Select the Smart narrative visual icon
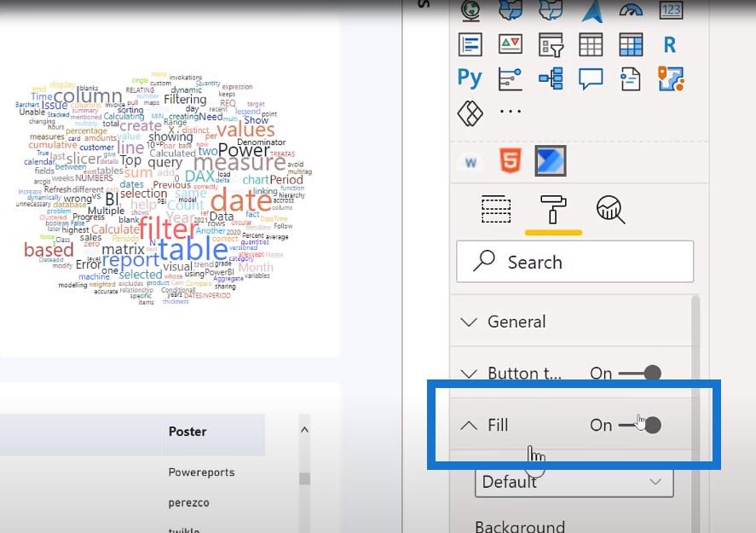 pos(631,79)
